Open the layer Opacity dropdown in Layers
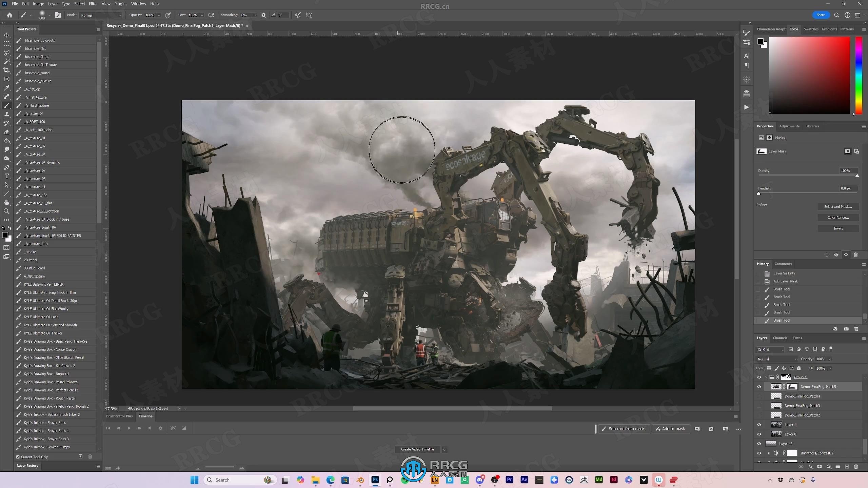This screenshot has width=868, height=488. click(830, 359)
